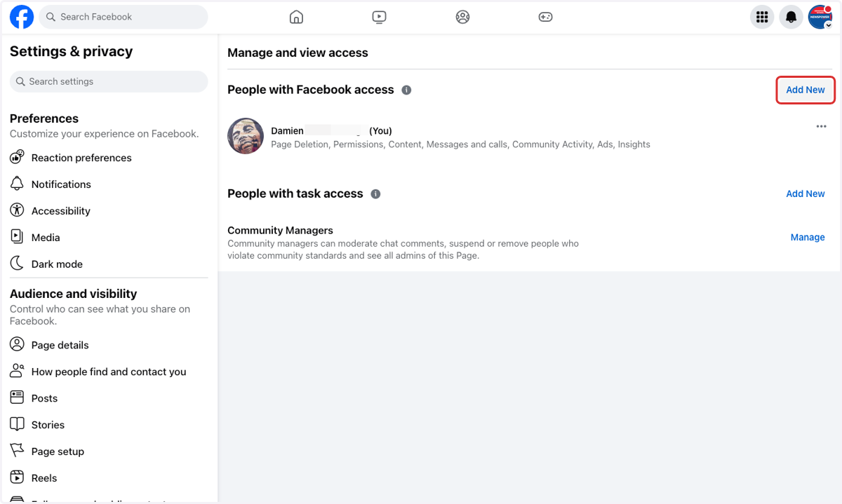This screenshot has width=842, height=504.
Task: Click the Notifications bell icon in sidebar
Action: click(17, 184)
